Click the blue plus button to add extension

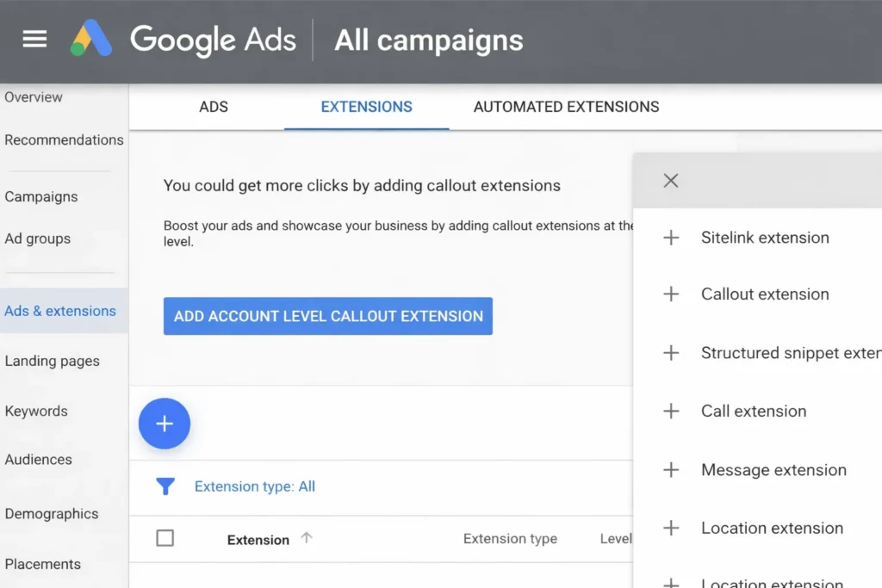click(x=164, y=423)
